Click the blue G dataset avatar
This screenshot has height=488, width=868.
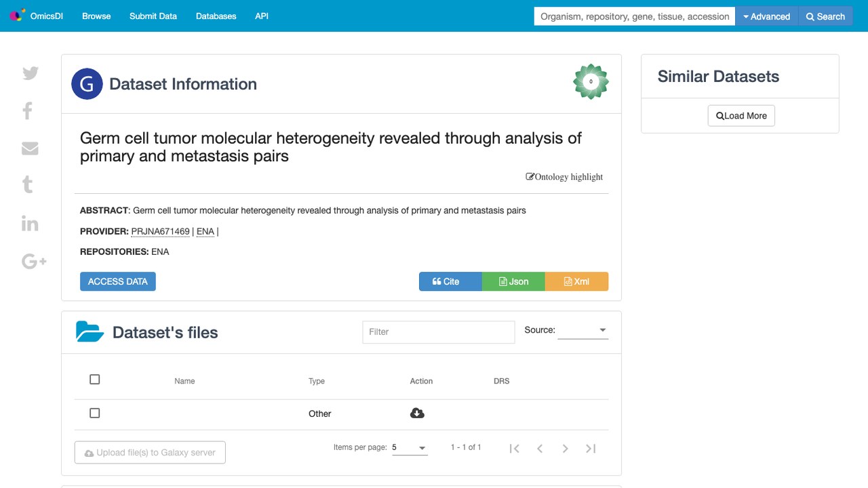click(x=87, y=84)
